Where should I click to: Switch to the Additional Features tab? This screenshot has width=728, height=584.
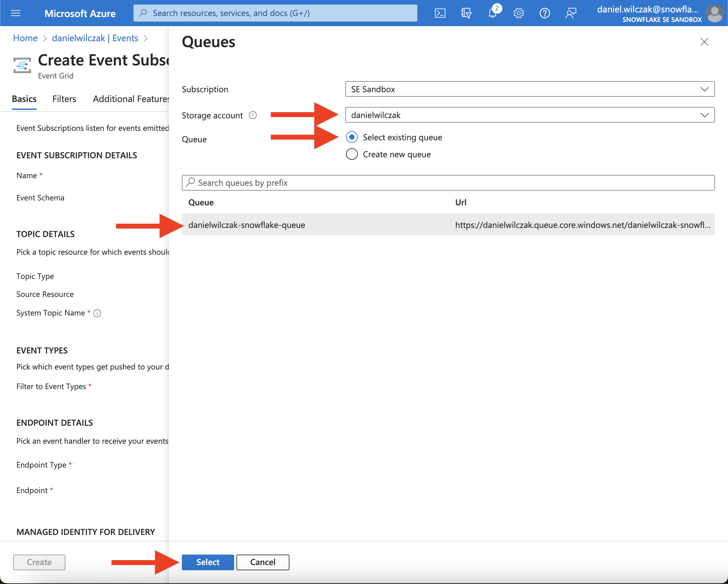click(131, 99)
